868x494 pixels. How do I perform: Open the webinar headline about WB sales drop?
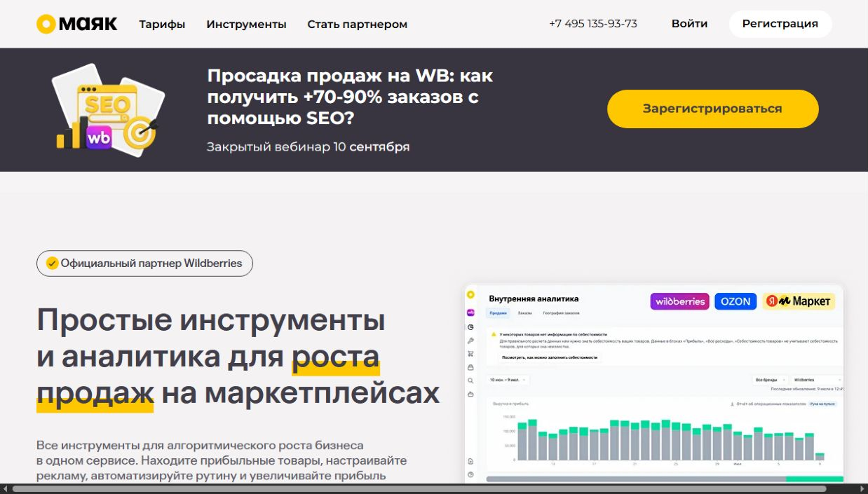click(350, 97)
